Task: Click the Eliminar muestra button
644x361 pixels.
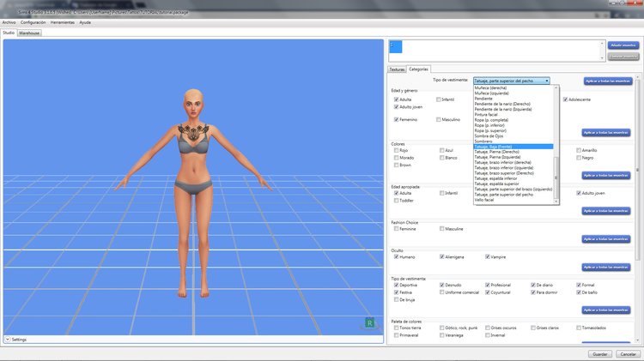Action: pyautogui.click(x=623, y=57)
